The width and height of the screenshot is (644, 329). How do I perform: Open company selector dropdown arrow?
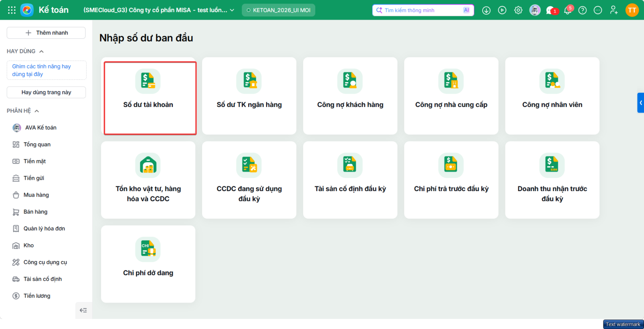[x=232, y=10]
